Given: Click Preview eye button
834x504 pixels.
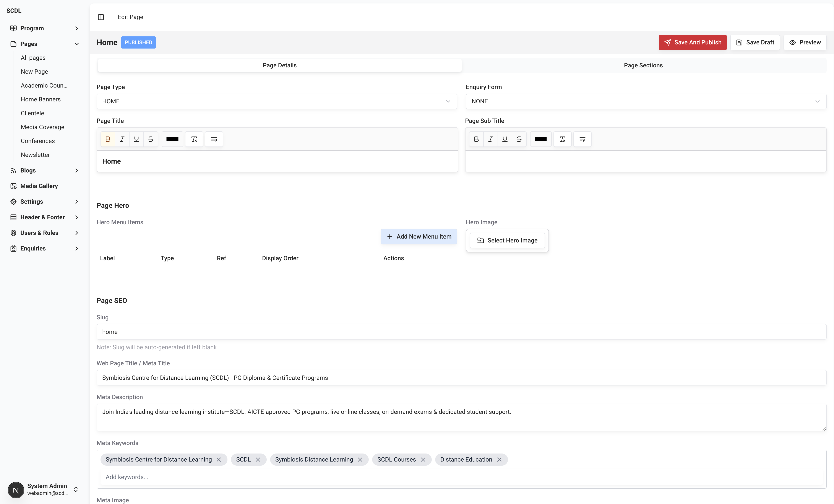Looking at the screenshot, I should click(x=805, y=42).
